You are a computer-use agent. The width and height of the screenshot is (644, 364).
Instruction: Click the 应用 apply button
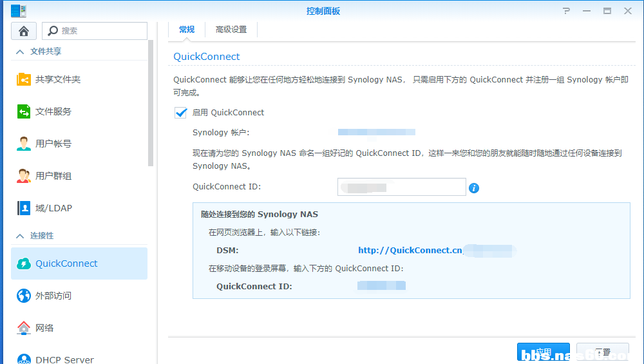pos(543,352)
